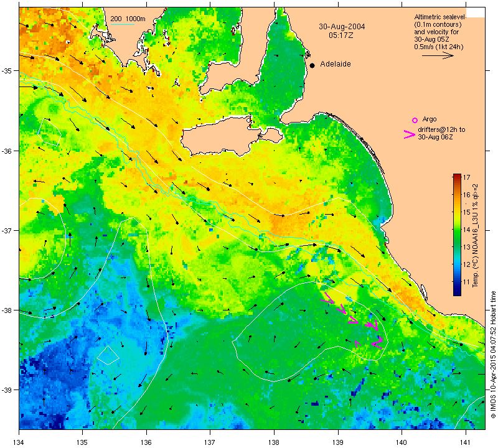Click the 'Altimetric sealevel' legend heading

pos(440,17)
